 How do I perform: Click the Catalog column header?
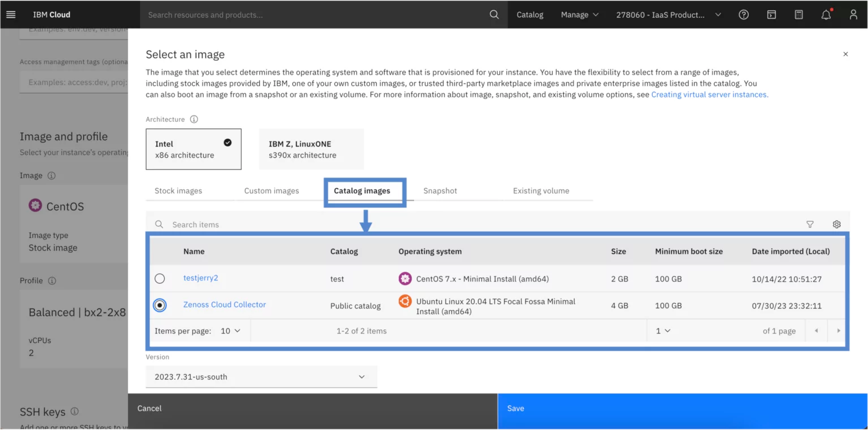click(x=344, y=251)
